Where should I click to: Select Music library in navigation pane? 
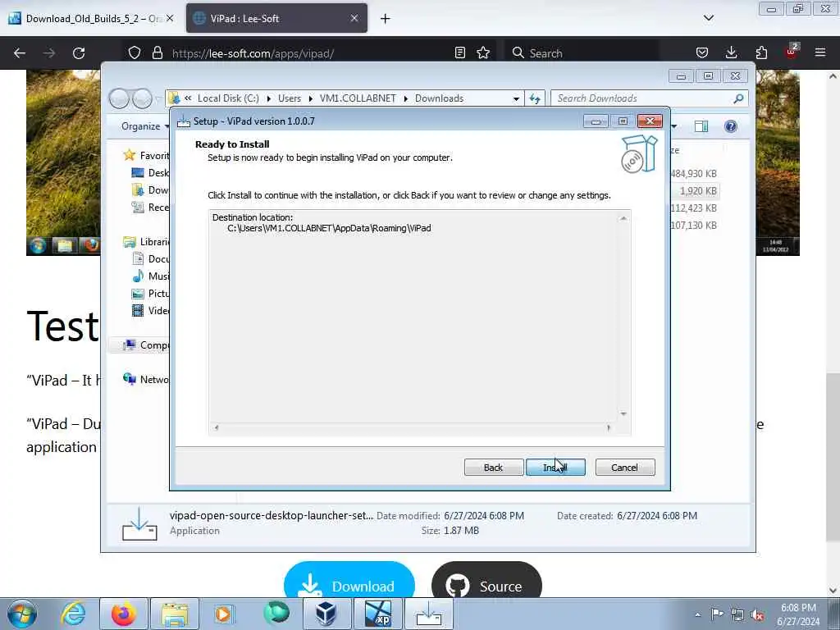click(x=150, y=276)
